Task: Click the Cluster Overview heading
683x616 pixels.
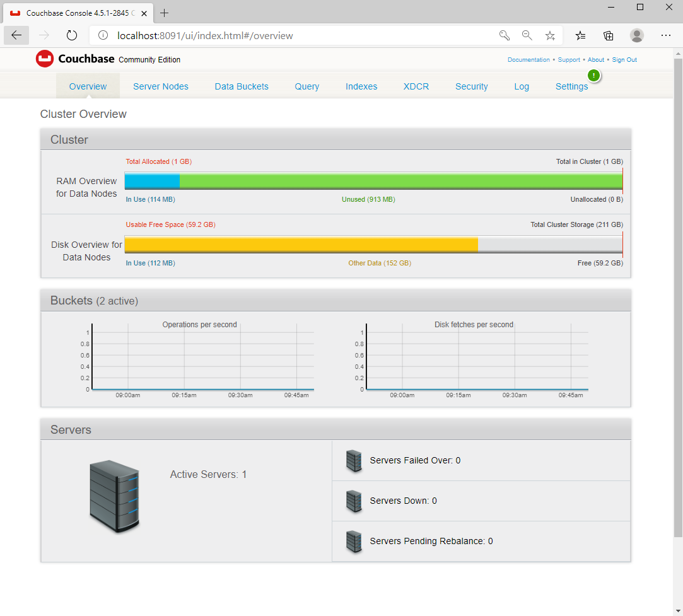Action: point(83,114)
